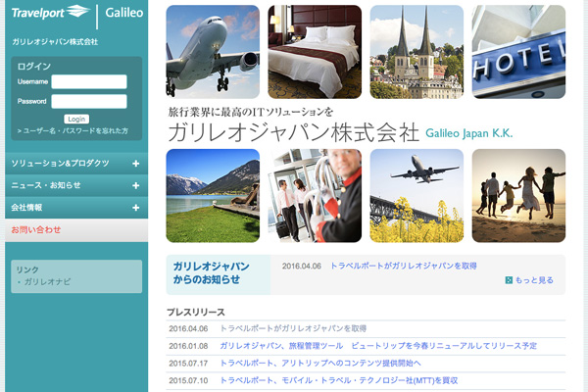588x392 pixels.
Task: Open the モバイル・トラベル・テクノロジー社 press release
Action: [x=339, y=380]
